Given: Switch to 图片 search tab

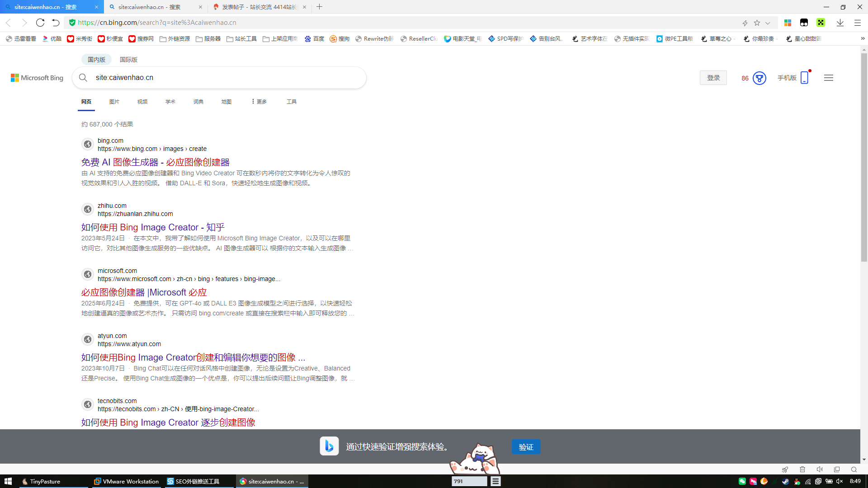Looking at the screenshot, I should pos(114,102).
